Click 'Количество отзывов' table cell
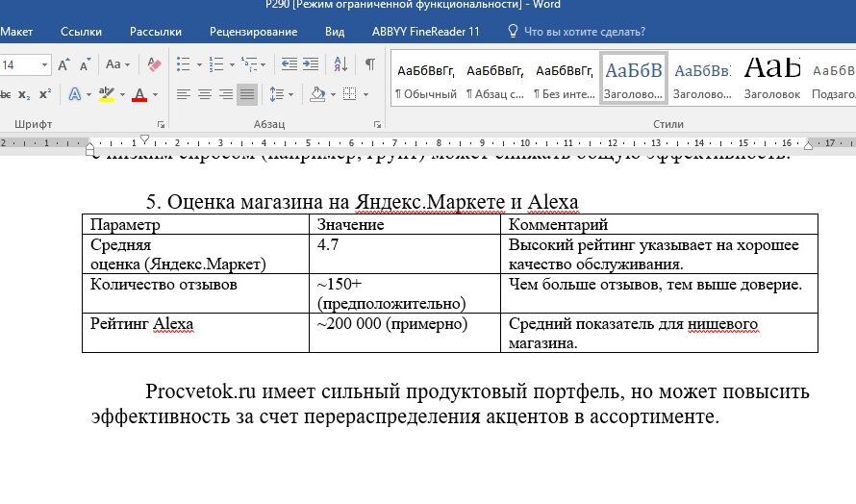 click(195, 293)
